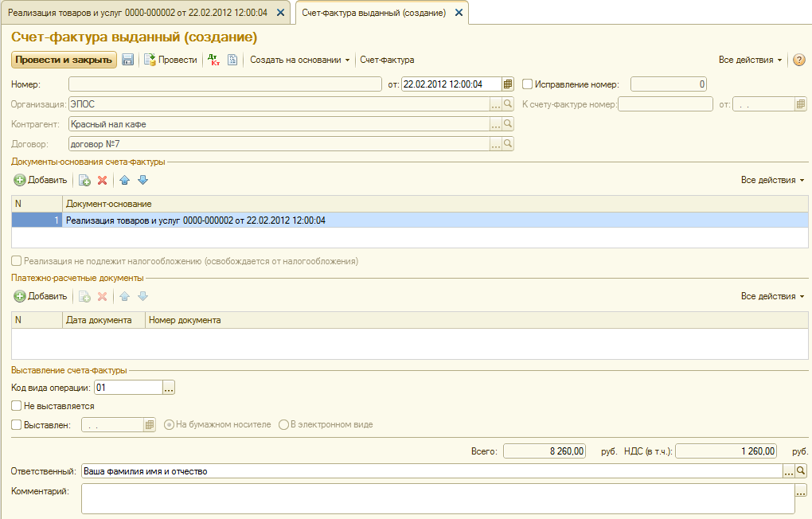Click the Документ-основание column header
This screenshot has width=812, height=519.
[x=435, y=204]
